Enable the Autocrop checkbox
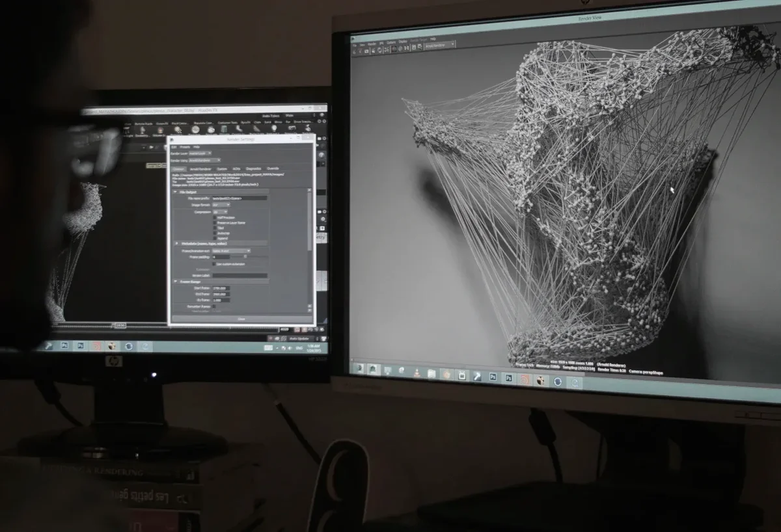The image size is (781, 532). (215, 233)
